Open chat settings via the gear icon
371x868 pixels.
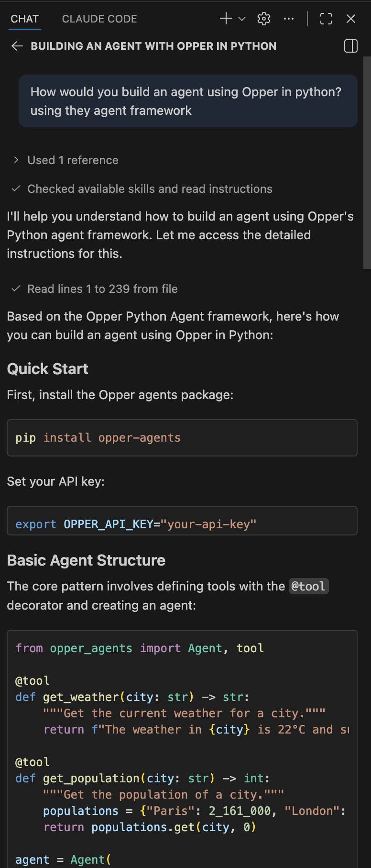click(264, 19)
